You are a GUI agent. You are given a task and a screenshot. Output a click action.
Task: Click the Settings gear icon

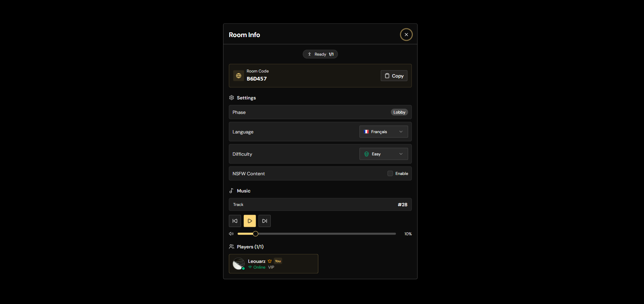(x=232, y=97)
